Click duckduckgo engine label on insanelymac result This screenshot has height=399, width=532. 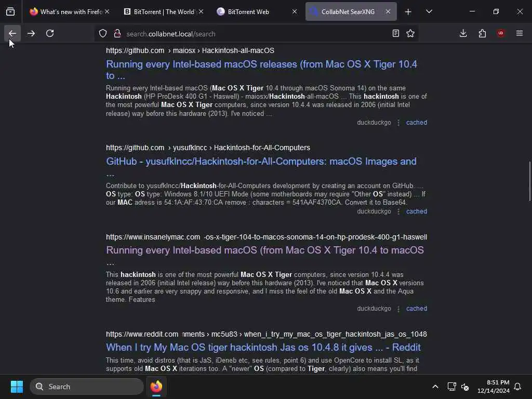[374, 309]
